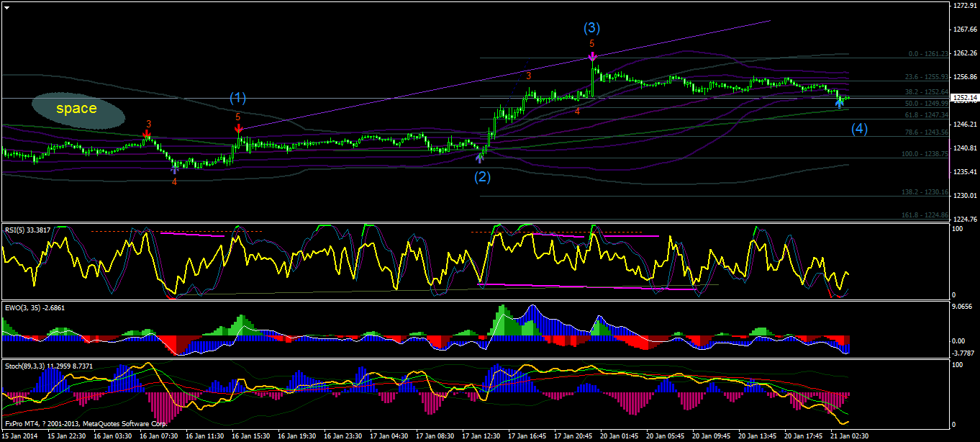Click the 16 Jan 19:30 time axis label
This screenshot has width=980, height=442.
(298, 436)
